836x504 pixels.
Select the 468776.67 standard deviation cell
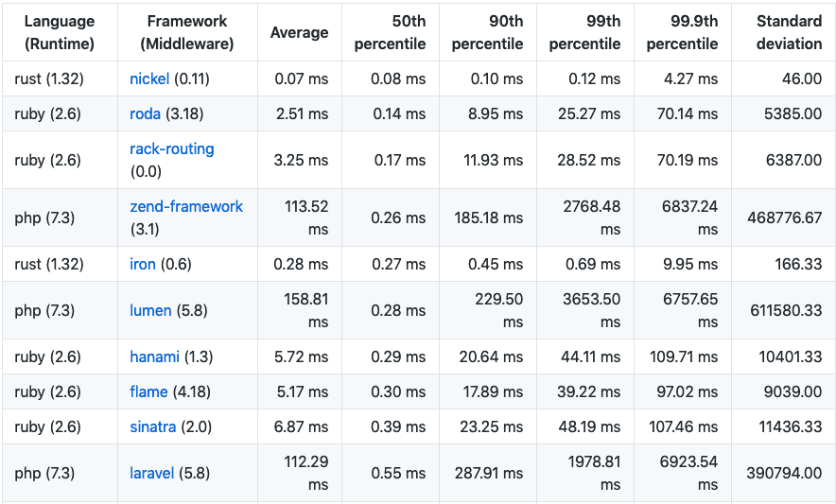(783, 217)
